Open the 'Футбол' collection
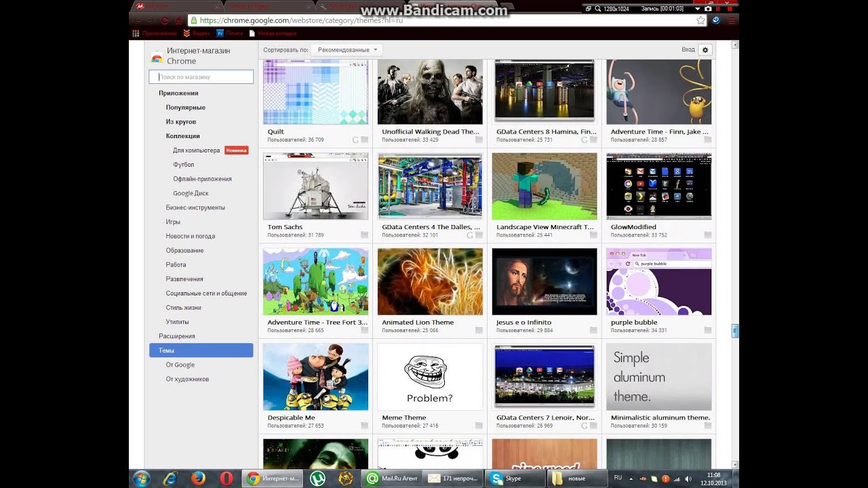868x488 pixels. [184, 165]
